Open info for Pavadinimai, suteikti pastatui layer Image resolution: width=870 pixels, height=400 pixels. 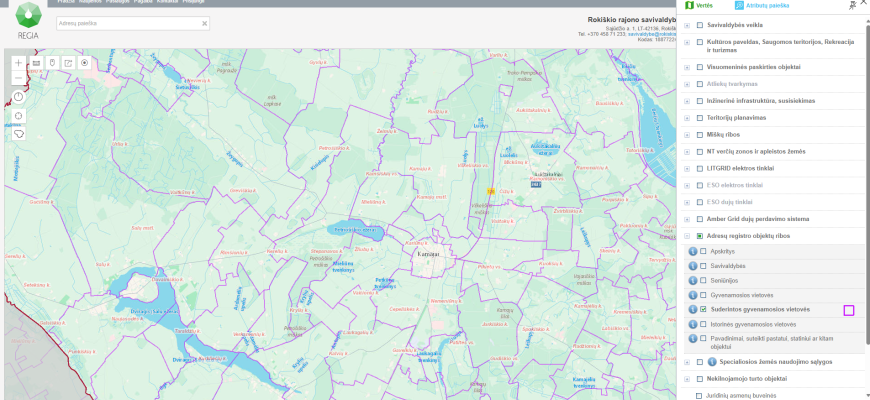[x=692, y=338]
